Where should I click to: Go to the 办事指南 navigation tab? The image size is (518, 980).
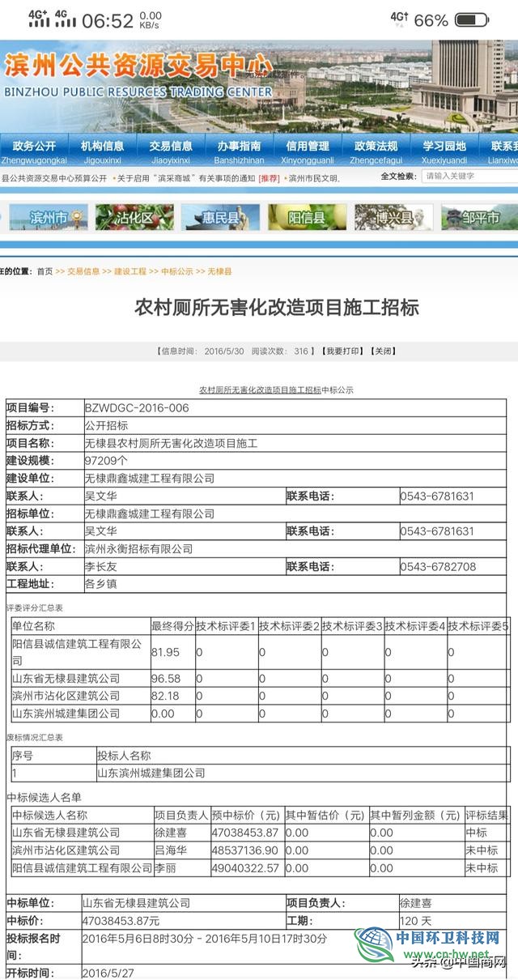[x=240, y=151]
